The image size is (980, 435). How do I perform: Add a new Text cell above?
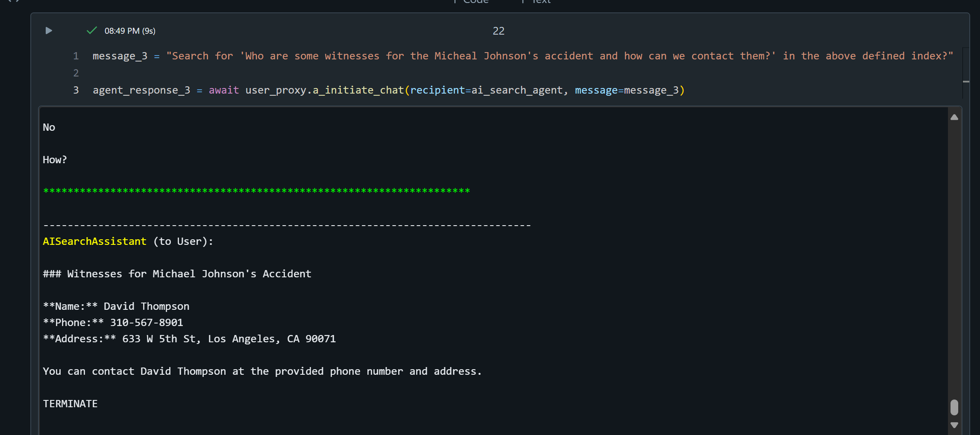537,2
